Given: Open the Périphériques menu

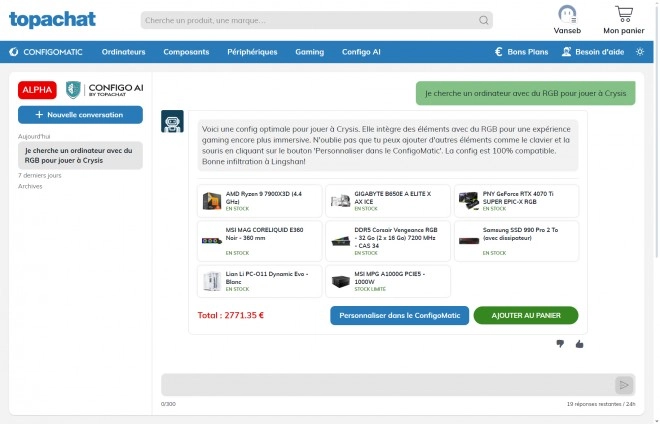Looking at the screenshot, I should [x=252, y=52].
